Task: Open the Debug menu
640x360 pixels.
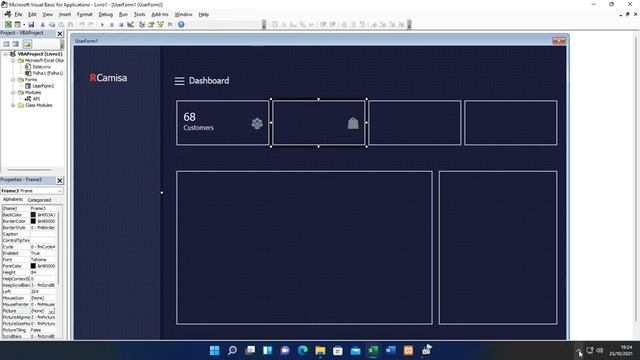Action: pyautogui.click(x=105, y=14)
